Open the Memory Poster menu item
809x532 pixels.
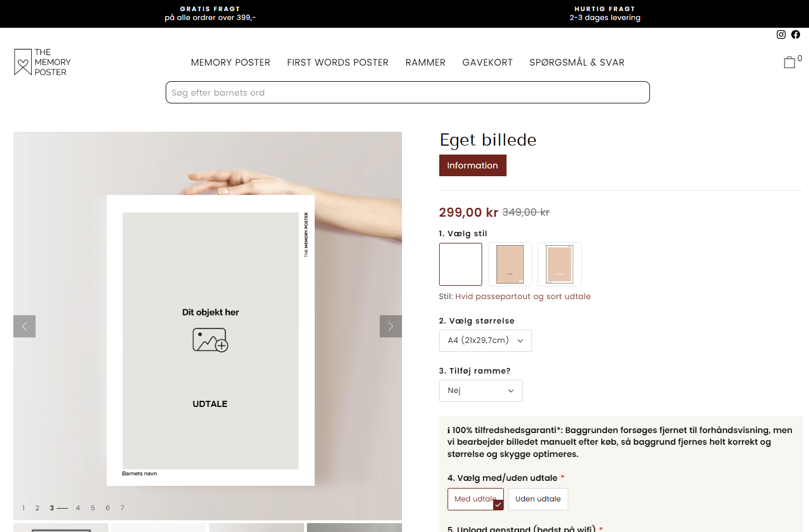(230, 62)
